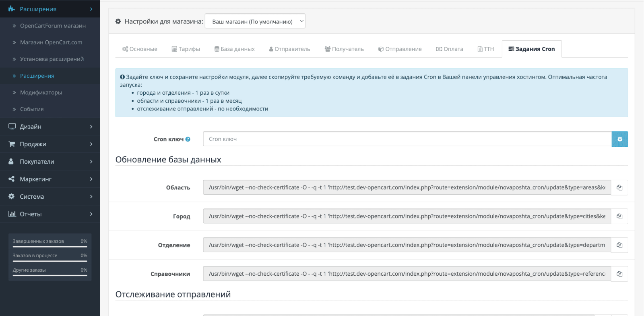Click the Заказов в процессе progress bar

[50, 261]
